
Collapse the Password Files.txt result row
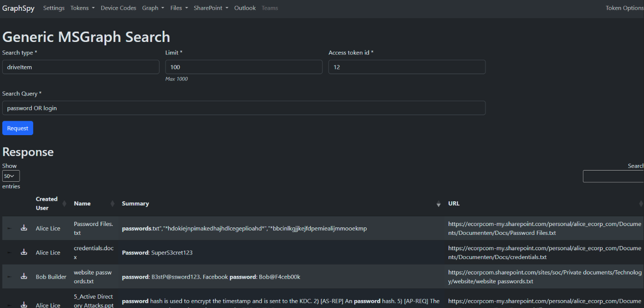(10, 228)
